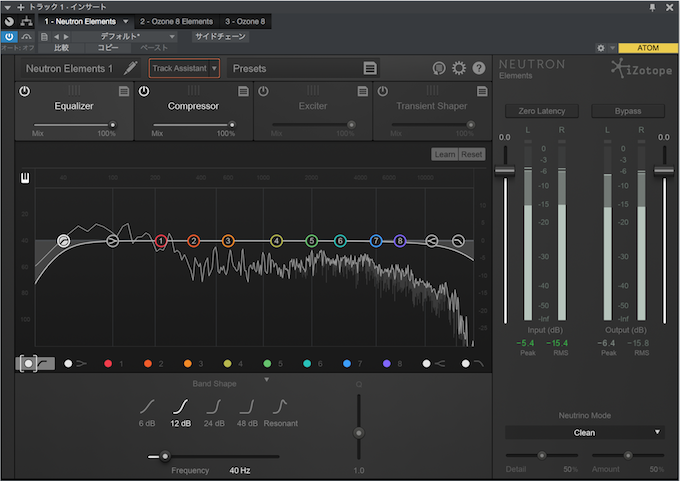Toggle band 7 blue enable dot
Image resolution: width=680 pixels, height=481 pixels.
(347, 363)
